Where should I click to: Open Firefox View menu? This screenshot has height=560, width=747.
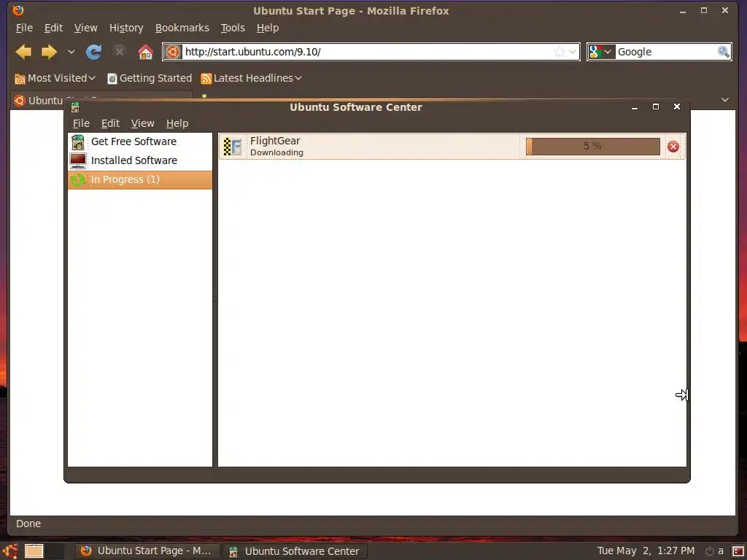[x=86, y=28]
